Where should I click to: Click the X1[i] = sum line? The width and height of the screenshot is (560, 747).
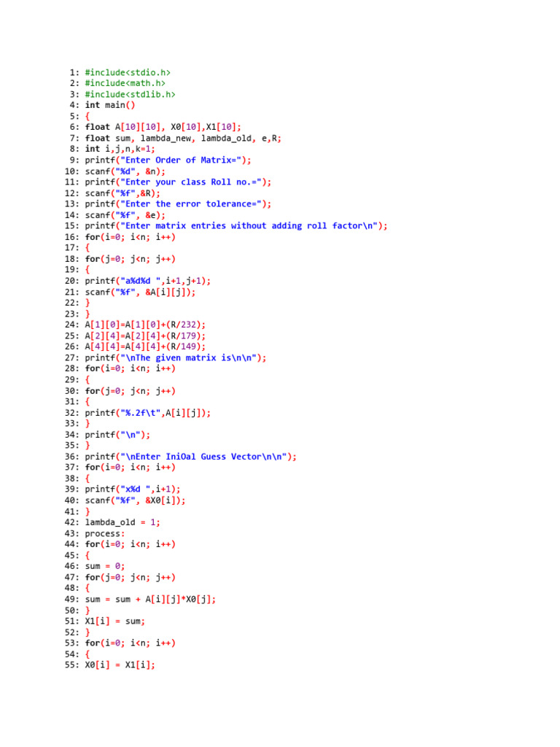[x=114, y=622]
